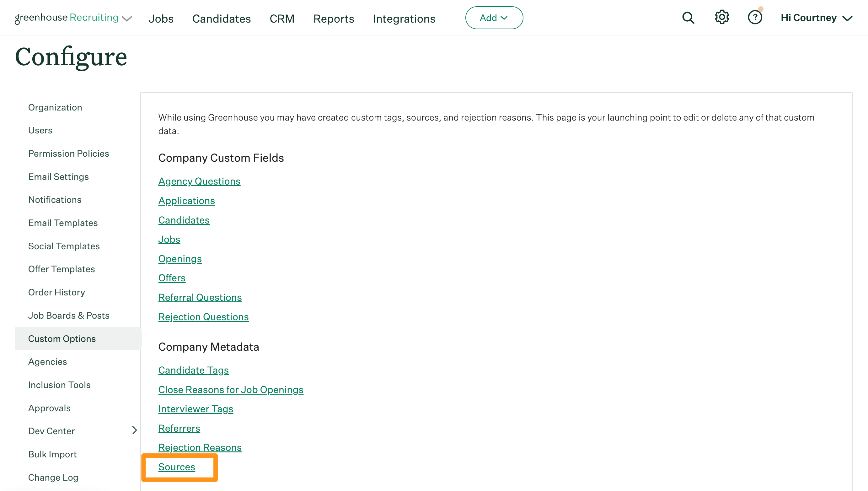This screenshot has width=868, height=491.
Task: Open Close Reasons for Job Openings
Action: point(231,390)
